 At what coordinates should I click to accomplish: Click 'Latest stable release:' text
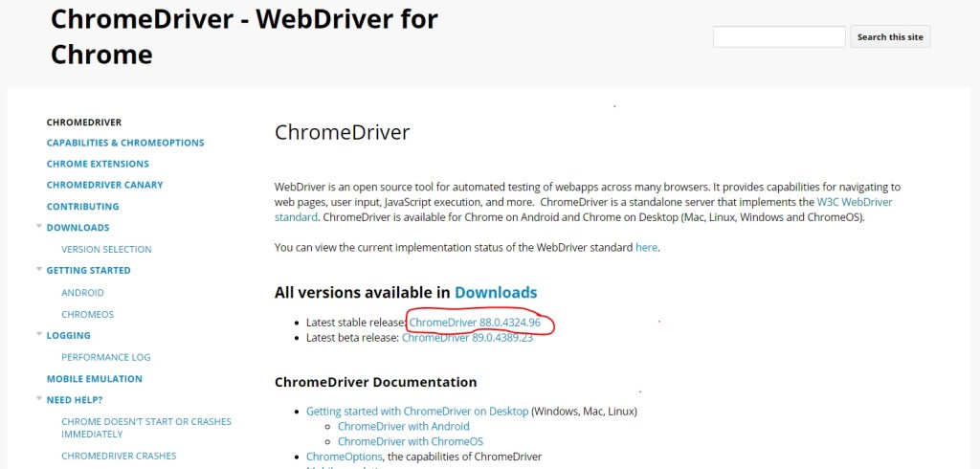pyautogui.click(x=356, y=323)
